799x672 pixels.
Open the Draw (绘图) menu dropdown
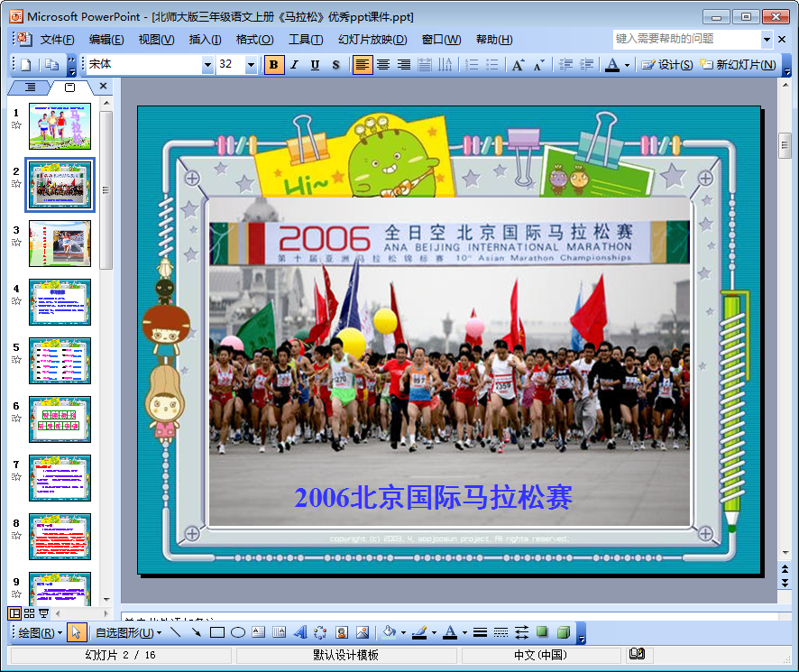coord(41,632)
